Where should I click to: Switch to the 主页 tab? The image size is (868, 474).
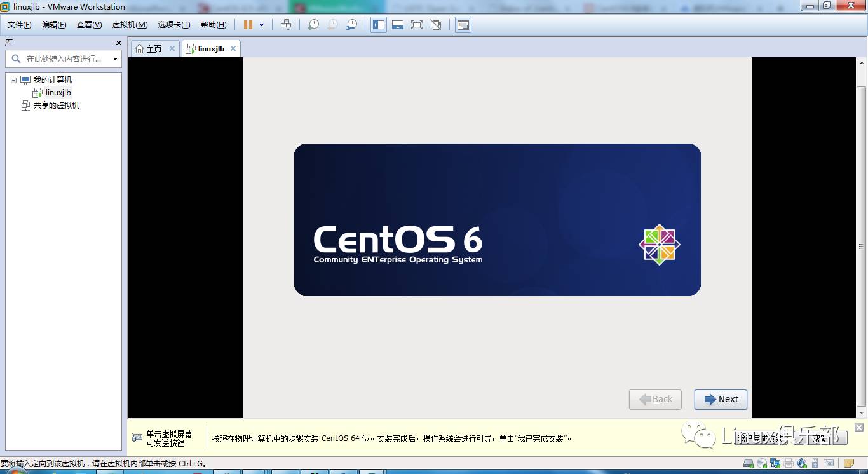[x=154, y=49]
